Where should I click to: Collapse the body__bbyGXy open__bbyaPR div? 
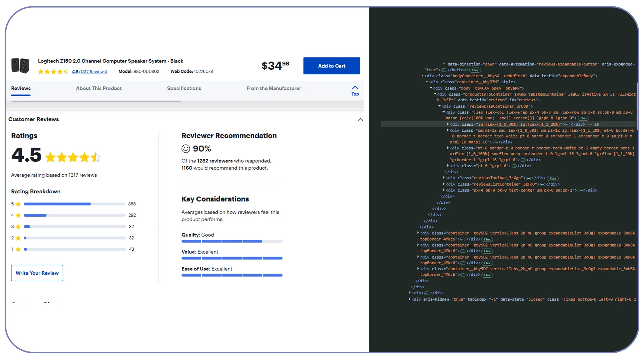tap(431, 88)
